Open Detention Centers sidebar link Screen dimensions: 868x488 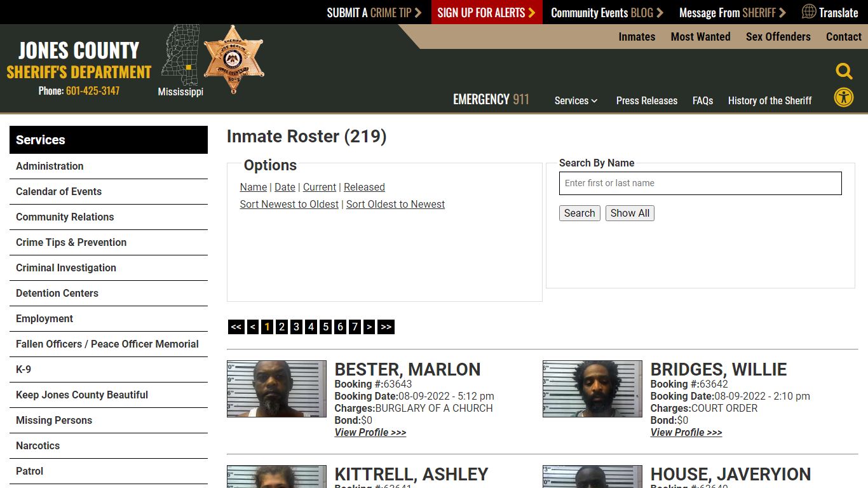click(x=109, y=294)
